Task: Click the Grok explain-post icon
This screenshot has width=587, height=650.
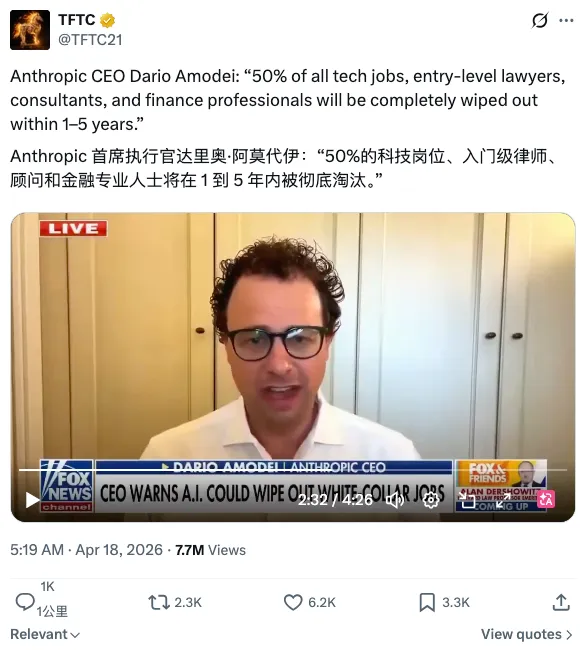Action: point(540,20)
